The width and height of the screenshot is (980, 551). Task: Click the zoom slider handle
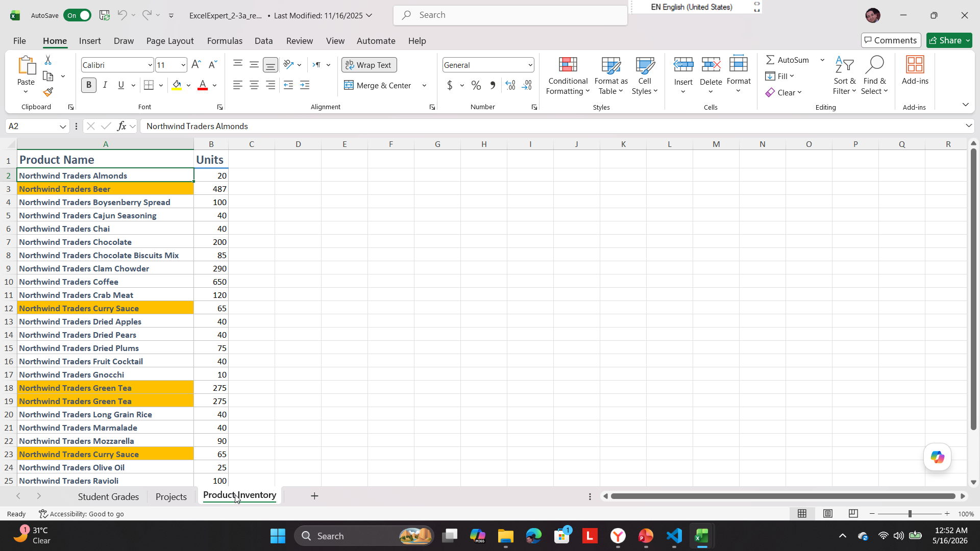pyautogui.click(x=910, y=514)
